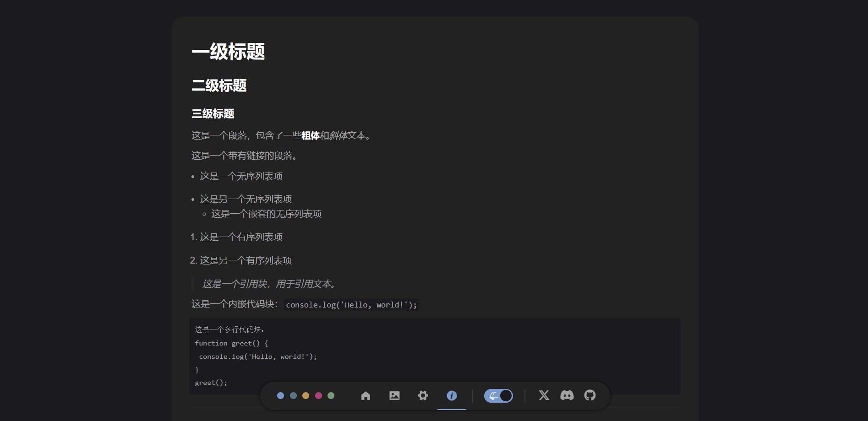Screen dimensions: 868x421
Task: Select the info icon tab
Action: (x=452, y=396)
